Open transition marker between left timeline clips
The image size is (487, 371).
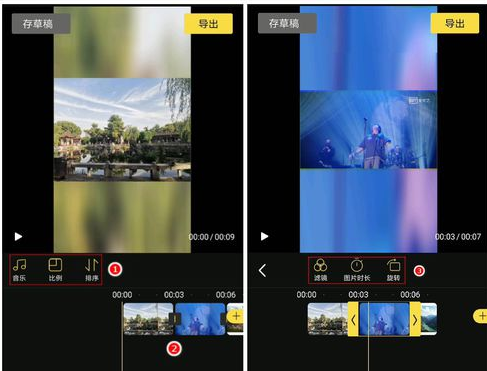tap(174, 319)
